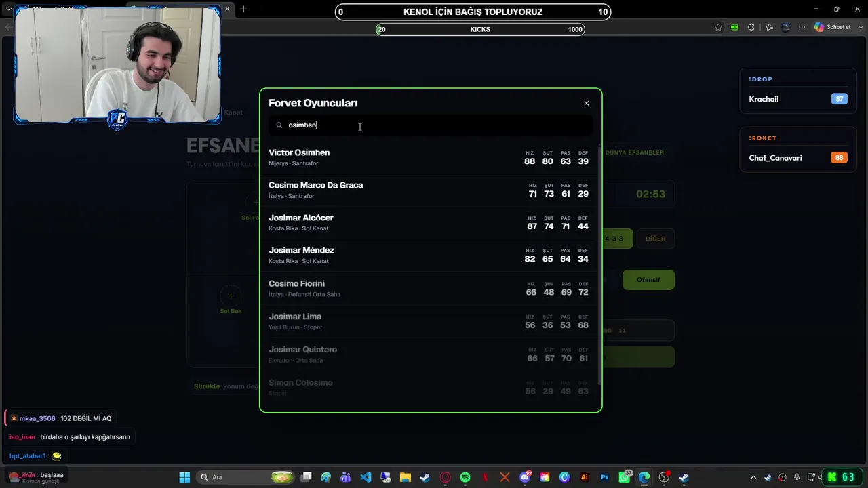Click the 88 badge next to Chat_Canavari
868x488 pixels.
pyautogui.click(x=840, y=158)
